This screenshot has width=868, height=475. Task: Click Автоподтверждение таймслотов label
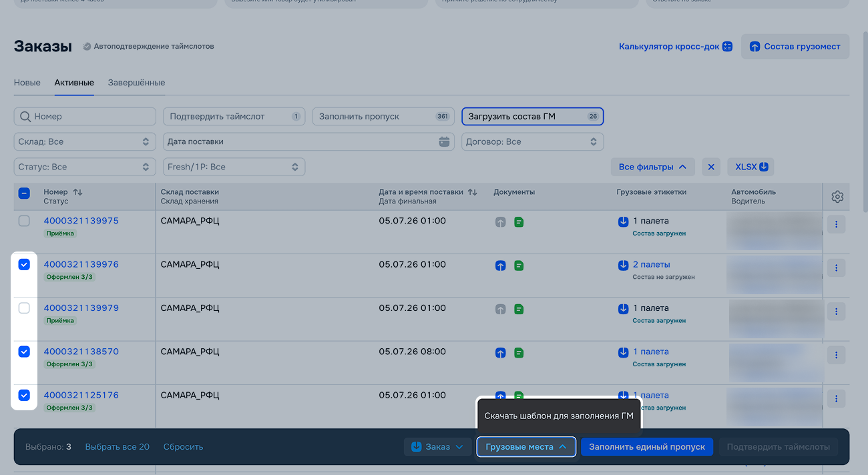154,47
